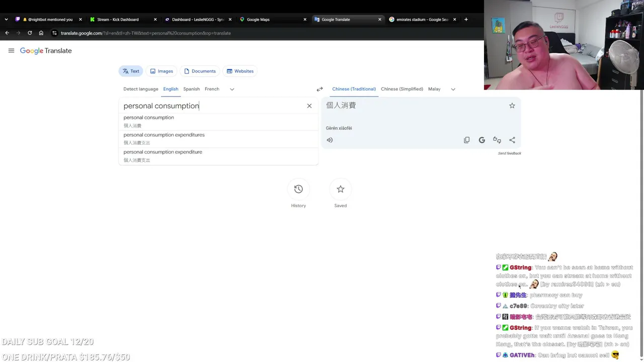Select Spanish as source language
644x362 pixels.
[191, 89]
